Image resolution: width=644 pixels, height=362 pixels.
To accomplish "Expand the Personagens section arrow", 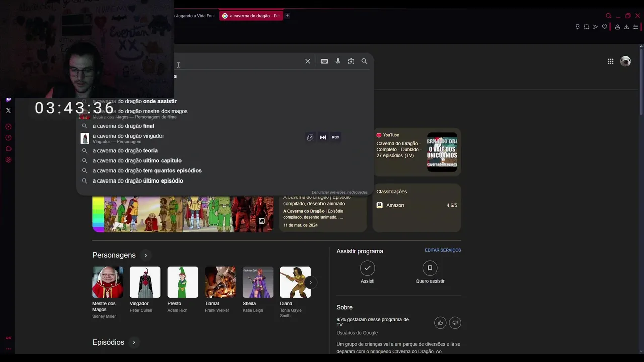I will point(146,255).
